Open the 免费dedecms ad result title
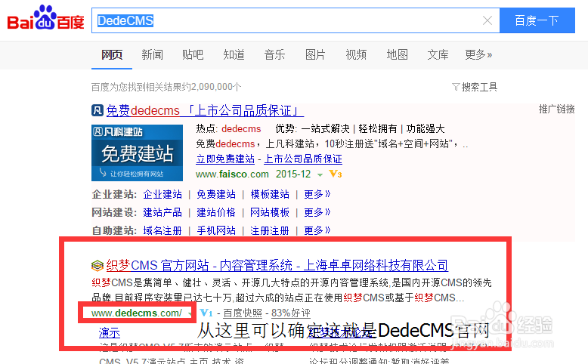This screenshot has height=364, width=588. tap(205, 110)
